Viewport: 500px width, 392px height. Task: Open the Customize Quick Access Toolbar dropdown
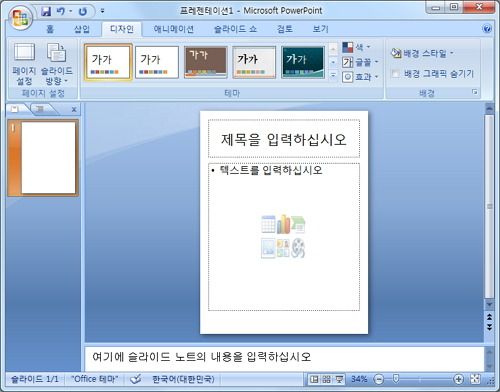102,11
